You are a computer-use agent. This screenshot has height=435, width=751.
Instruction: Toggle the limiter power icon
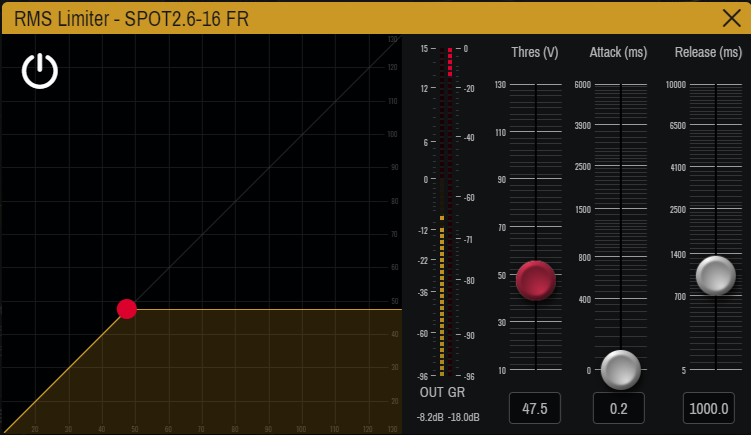(40, 71)
